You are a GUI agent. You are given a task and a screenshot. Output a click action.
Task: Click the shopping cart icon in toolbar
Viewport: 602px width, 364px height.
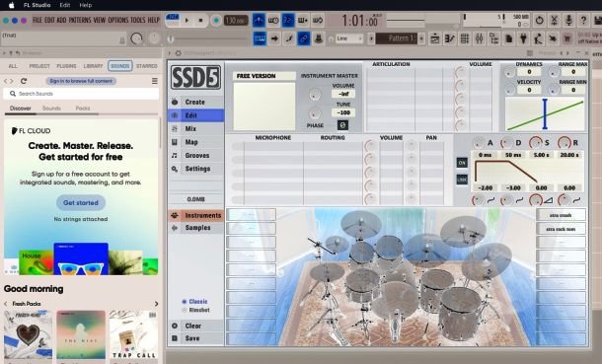click(x=566, y=38)
